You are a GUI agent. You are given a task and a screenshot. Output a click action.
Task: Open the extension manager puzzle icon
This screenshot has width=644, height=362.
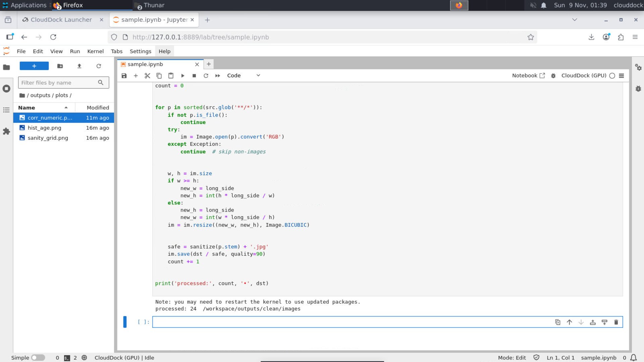(6, 131)
